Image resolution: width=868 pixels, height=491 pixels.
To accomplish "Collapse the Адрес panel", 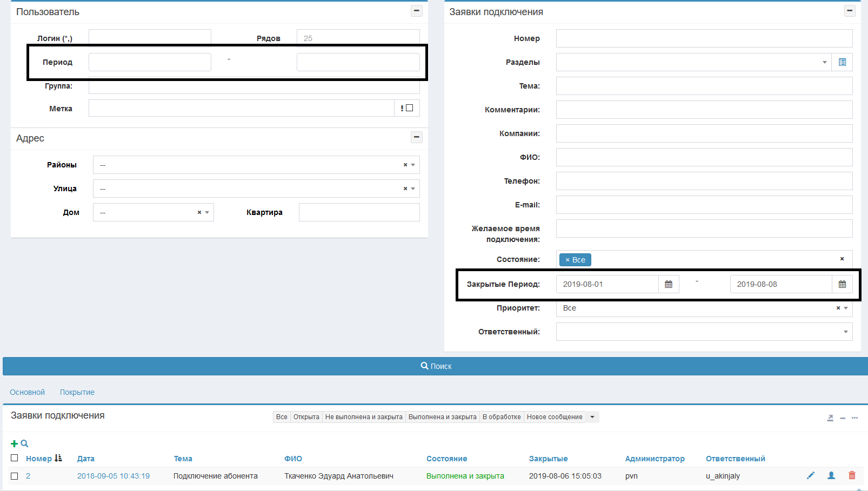I will click(416, 137).
